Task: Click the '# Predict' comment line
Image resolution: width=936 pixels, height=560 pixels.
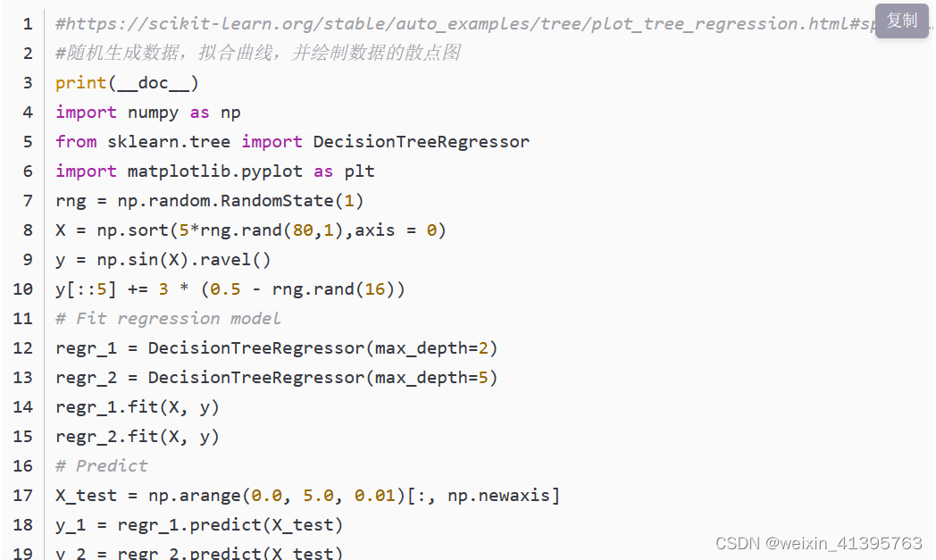Action: tap(102, 465)
